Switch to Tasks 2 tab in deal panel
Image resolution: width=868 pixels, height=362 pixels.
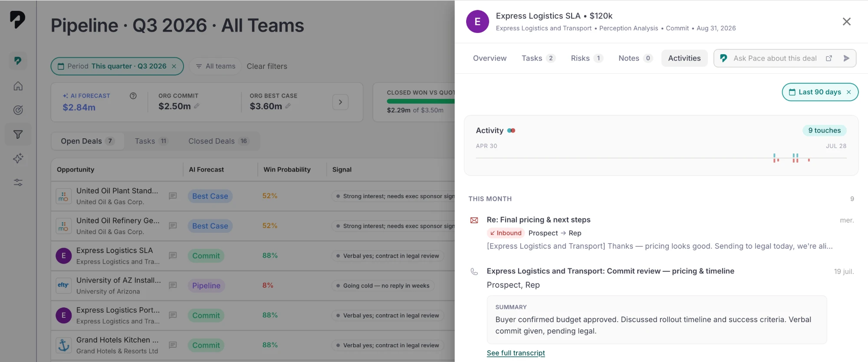point(538,59)
